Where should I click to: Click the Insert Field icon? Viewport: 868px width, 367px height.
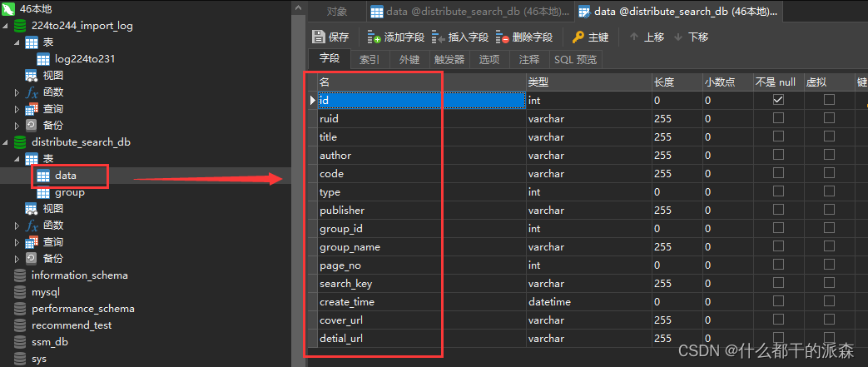[x=439, y=37]
